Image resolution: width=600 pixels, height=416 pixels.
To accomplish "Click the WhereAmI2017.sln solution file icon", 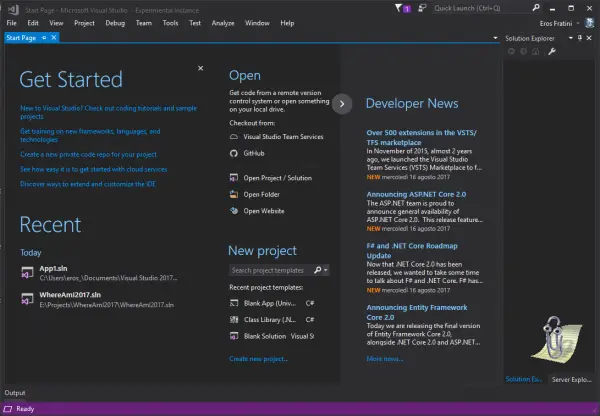I will click(x=27, y=299).
